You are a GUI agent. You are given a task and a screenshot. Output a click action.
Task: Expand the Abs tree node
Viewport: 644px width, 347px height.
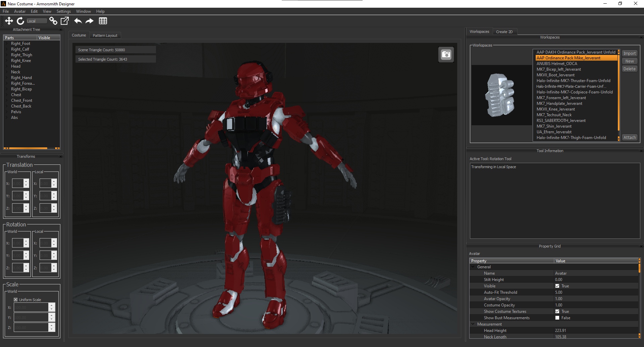7,118
